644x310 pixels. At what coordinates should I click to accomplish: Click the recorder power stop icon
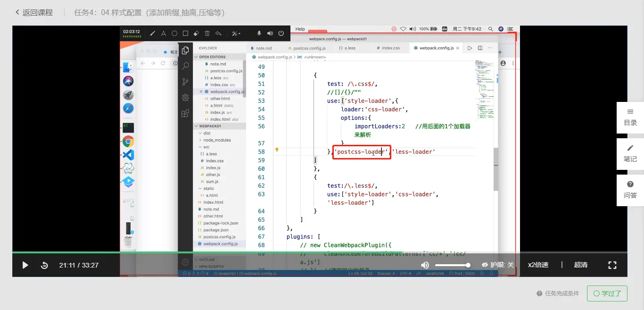[281, 34]
